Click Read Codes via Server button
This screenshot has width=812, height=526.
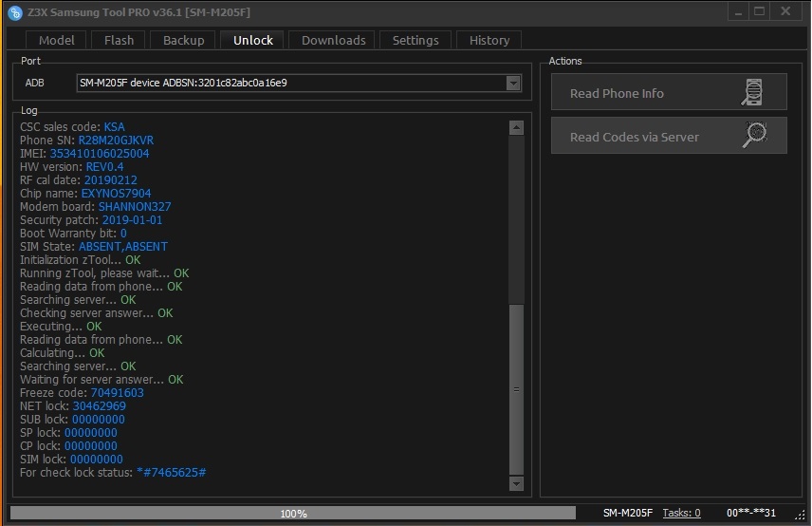point(669,136)
